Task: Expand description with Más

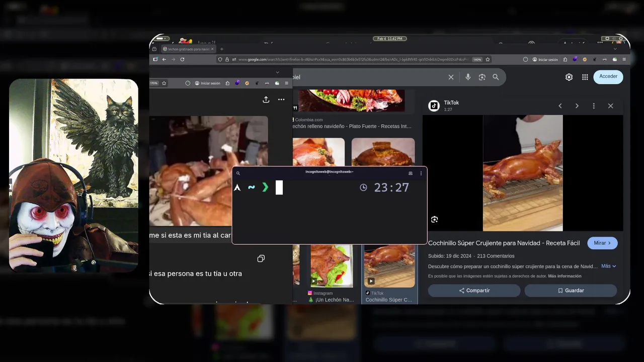Action: click(608, 266)
